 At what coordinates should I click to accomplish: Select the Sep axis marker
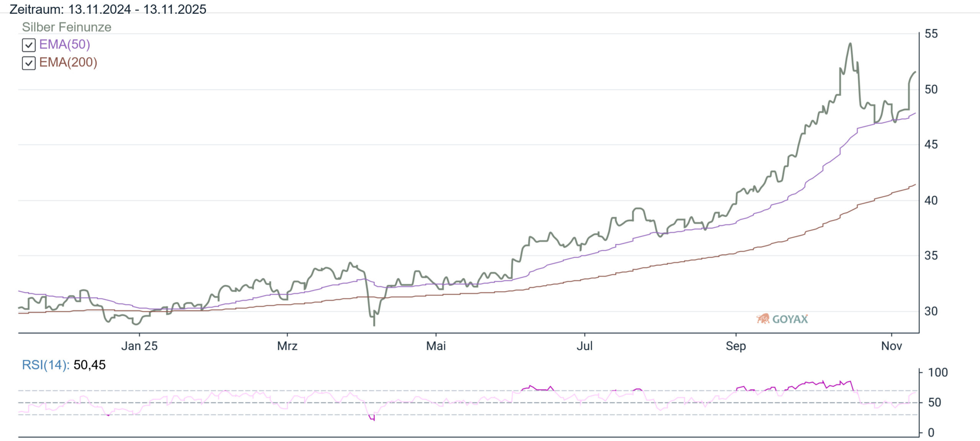tap(736, 346)
